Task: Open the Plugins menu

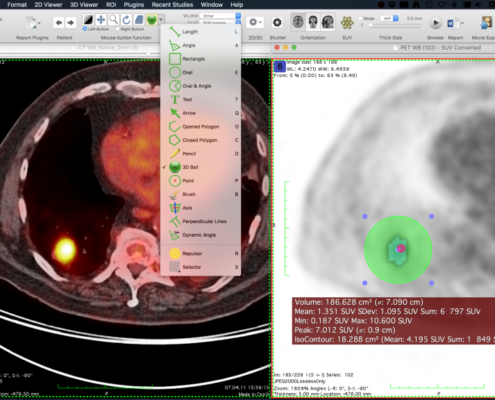Action: [134, 5]
